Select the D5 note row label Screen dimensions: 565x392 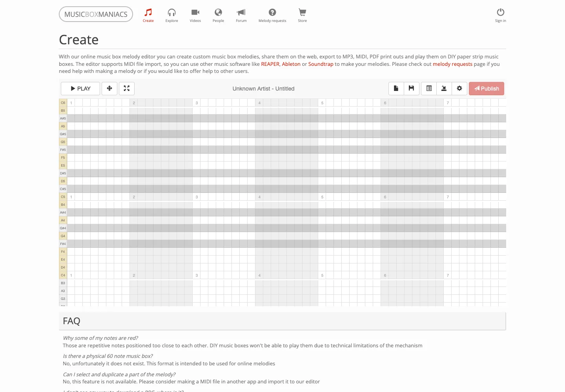(63, 181)
